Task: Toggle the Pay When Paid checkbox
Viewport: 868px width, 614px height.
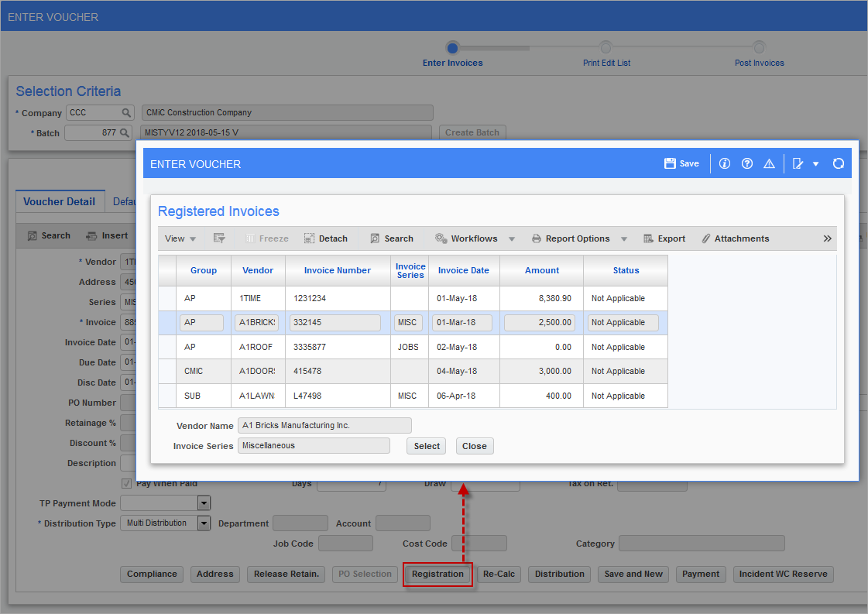Action: 125,482
